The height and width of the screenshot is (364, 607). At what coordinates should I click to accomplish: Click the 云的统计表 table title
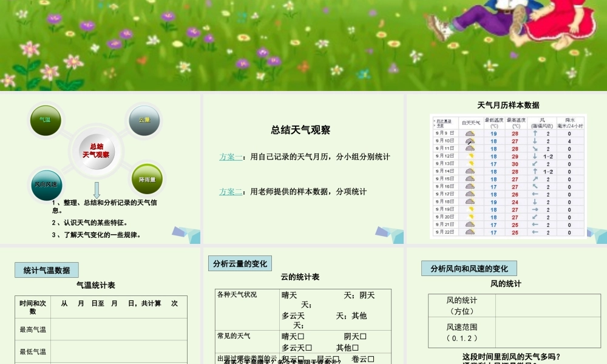pyautogui.click(x=300, y=277)
